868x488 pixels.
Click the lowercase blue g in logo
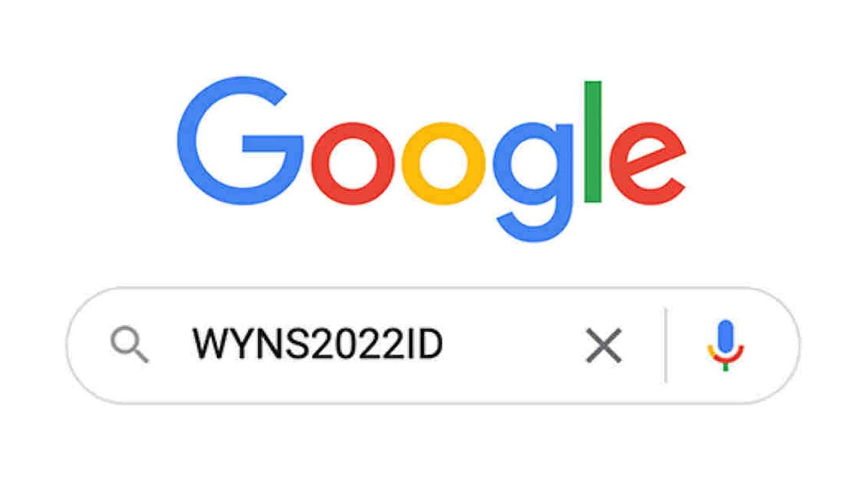(533, 181)
